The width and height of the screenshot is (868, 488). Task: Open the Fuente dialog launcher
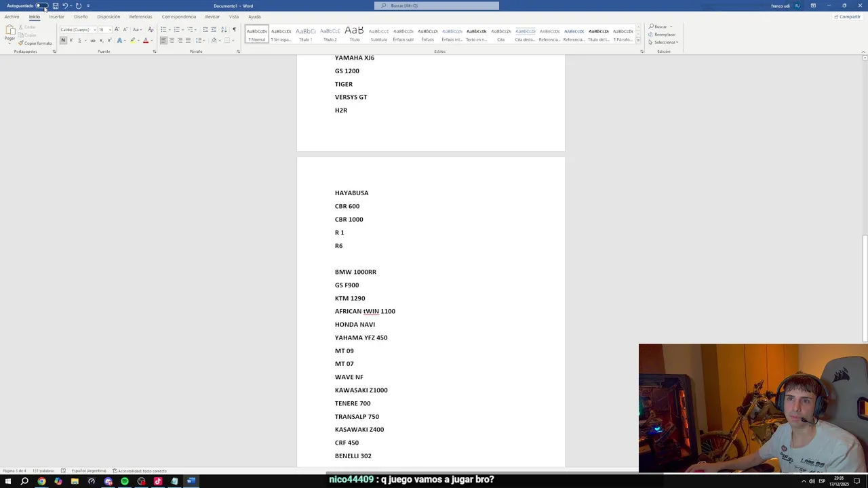coord(155,52)
